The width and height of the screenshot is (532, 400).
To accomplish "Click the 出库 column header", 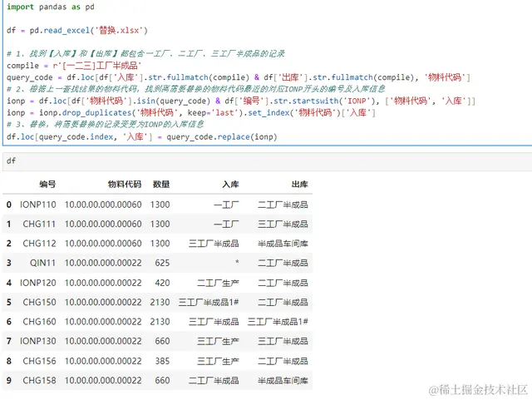I will [299, 185].
